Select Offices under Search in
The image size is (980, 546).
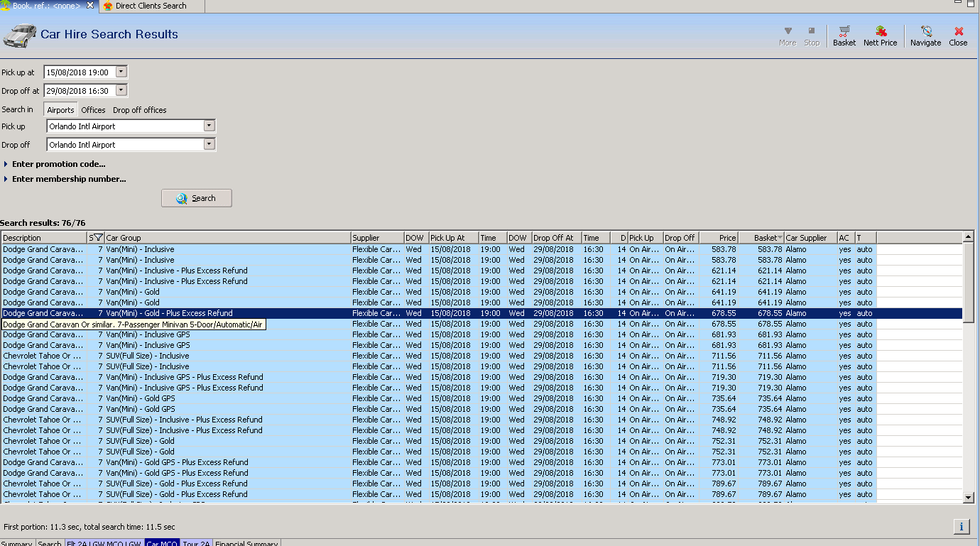93,110
